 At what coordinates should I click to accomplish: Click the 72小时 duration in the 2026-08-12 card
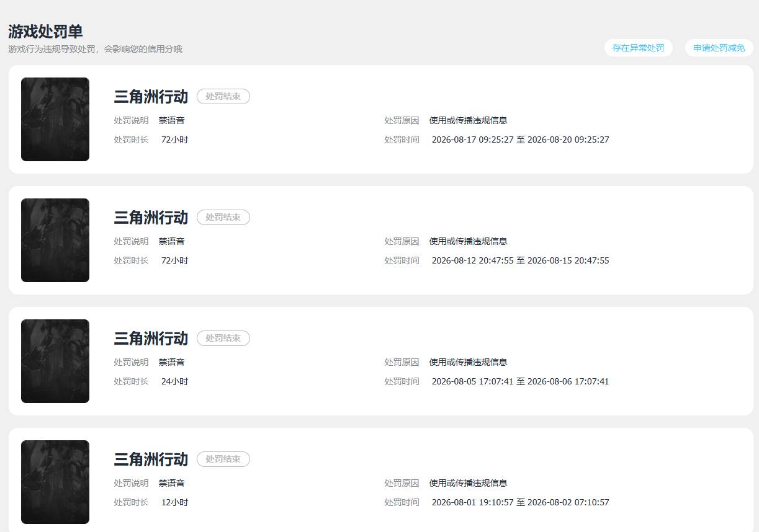174,260
